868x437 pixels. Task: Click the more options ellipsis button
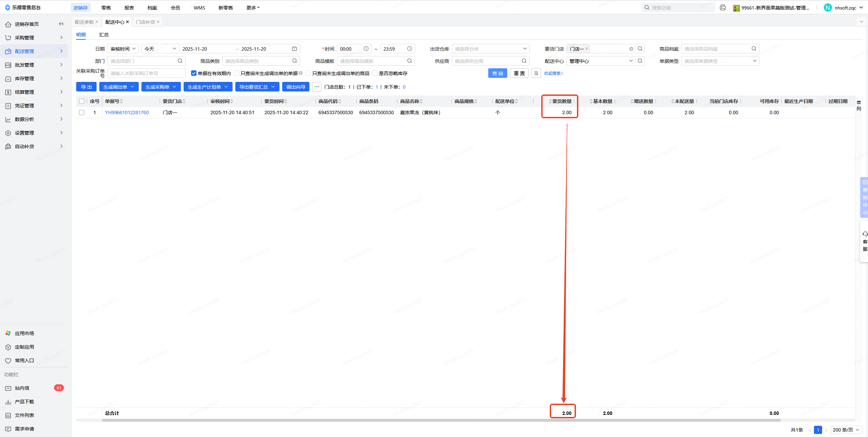tap(317, 87)
